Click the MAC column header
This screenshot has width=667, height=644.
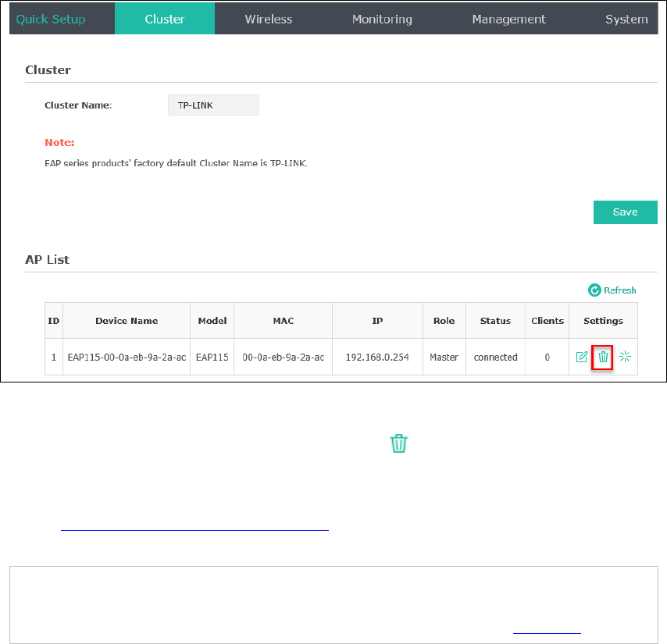pos(284,321)
